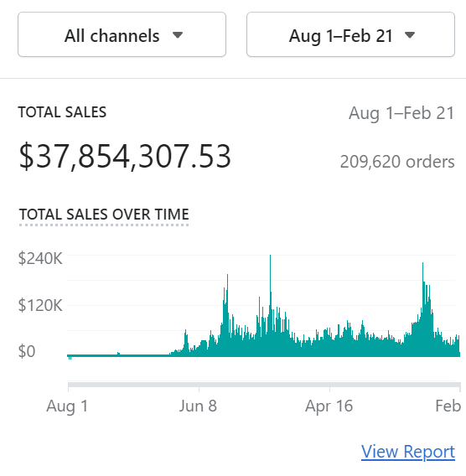The image size is (466, 476).
Task: Click the $120K axis label
Action: [40, 305]
